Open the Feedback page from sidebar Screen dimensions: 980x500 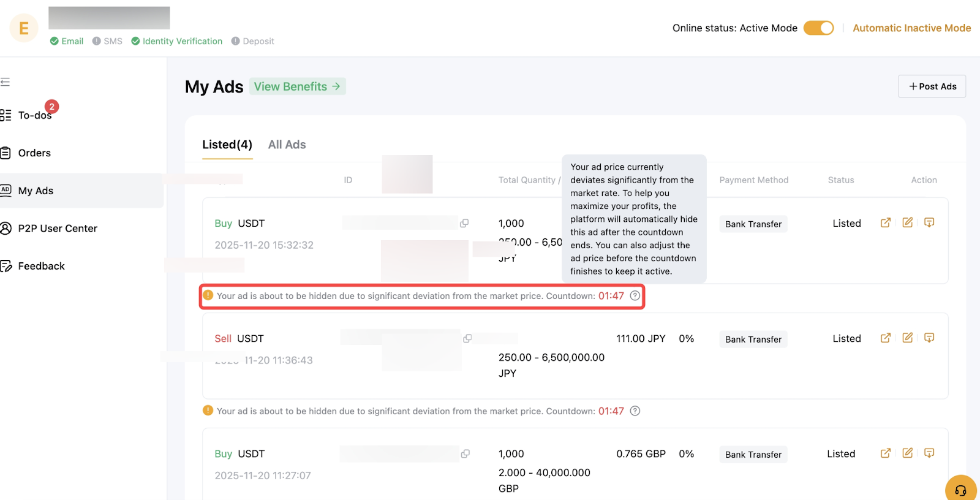tap(41, 266)
